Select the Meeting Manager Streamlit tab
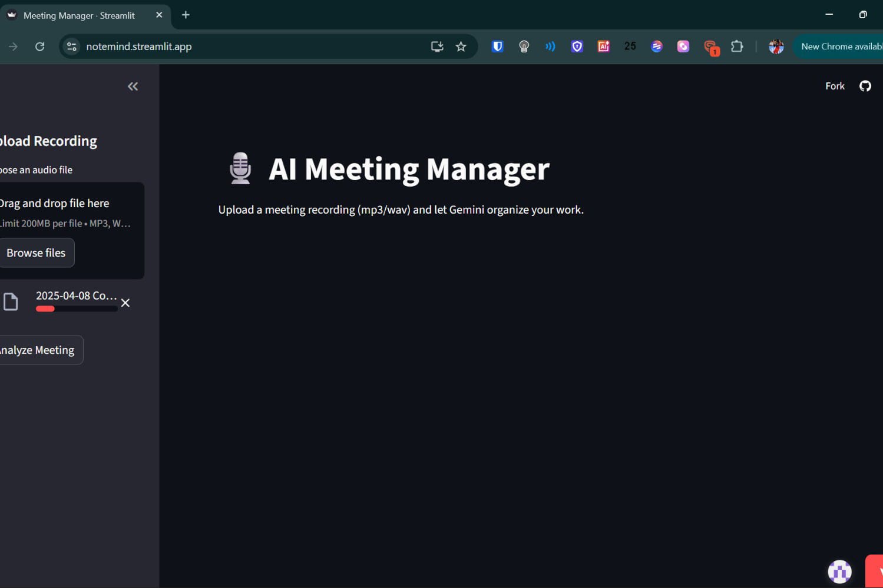883x588 pixels. click(x=85, y=15)
